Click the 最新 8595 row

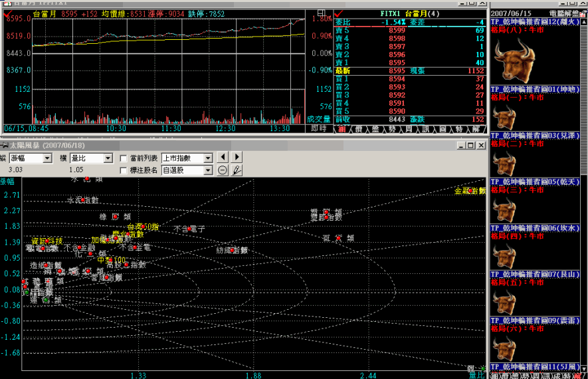click(x=410, y=70)
